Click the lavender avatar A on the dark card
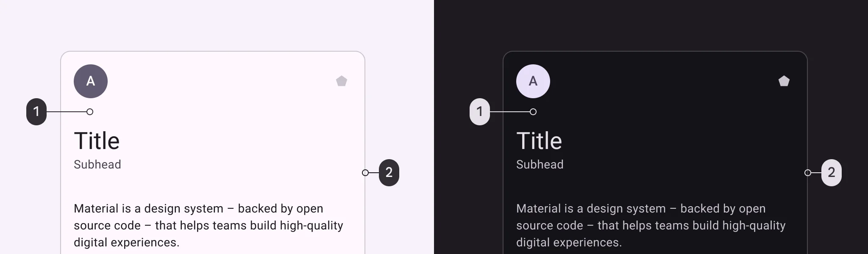868x254 pixels. click(x=533, y=81)
